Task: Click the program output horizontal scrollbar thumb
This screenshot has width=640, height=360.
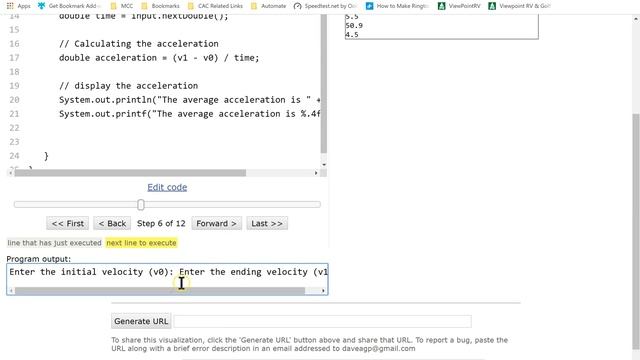Action: [160, 291]
